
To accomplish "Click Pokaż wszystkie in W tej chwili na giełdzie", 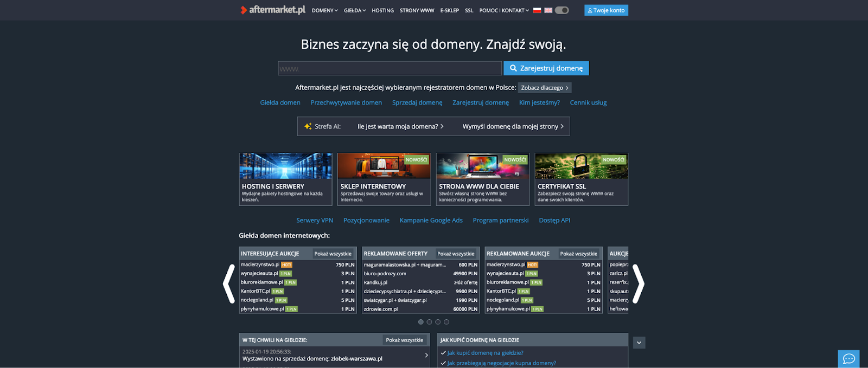I will pos(405,340).
